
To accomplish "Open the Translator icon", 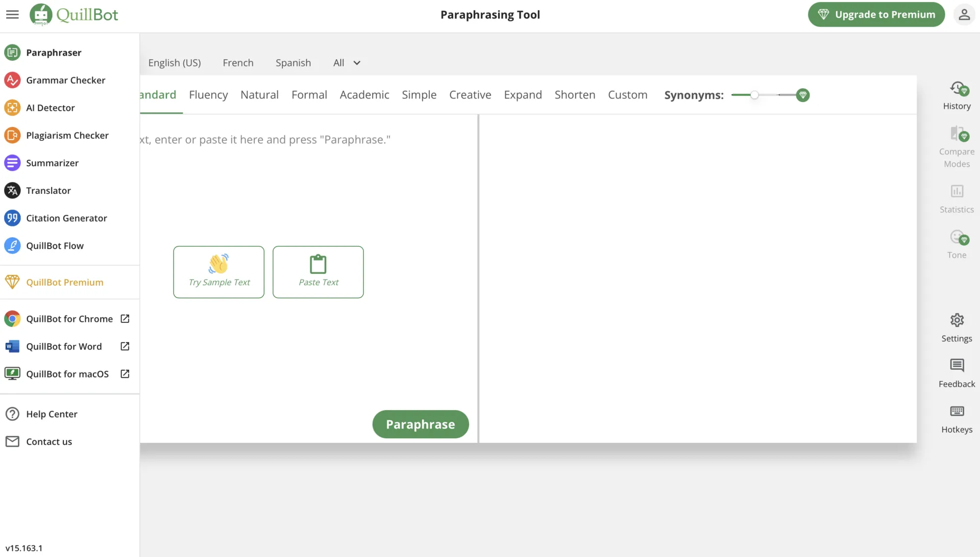I will (x=12, y=190).
